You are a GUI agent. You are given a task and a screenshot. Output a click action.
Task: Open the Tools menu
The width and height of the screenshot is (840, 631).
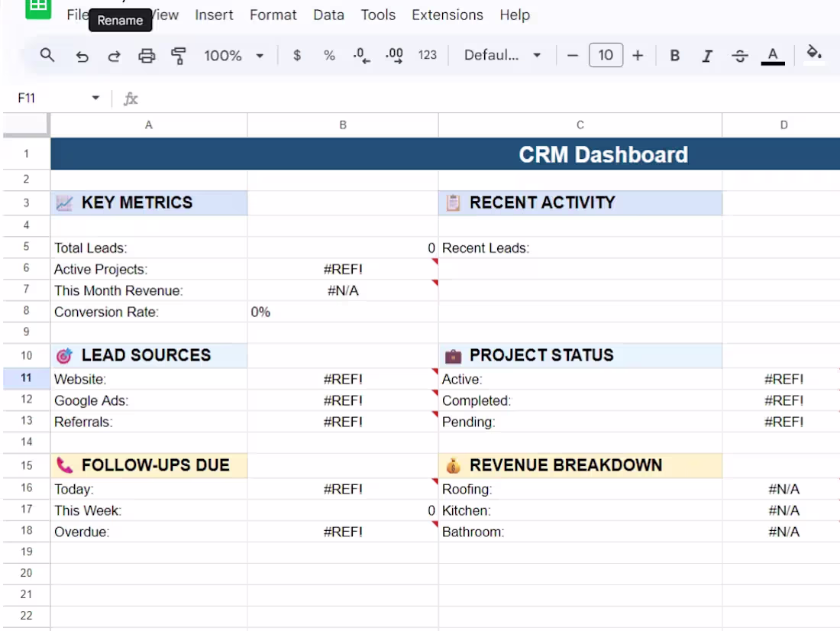[378, 15]
